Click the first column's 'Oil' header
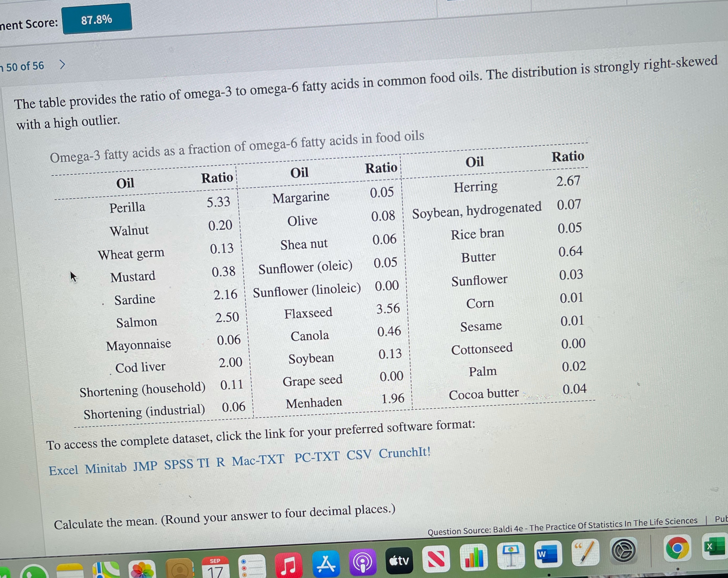 pyautogui.click(x=125, y=183)
